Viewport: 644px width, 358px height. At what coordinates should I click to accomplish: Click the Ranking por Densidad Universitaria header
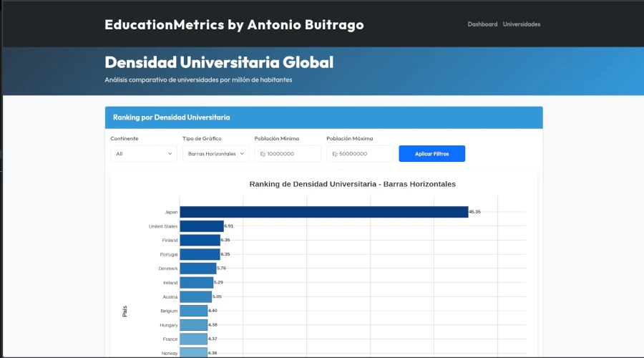(171, 117)
